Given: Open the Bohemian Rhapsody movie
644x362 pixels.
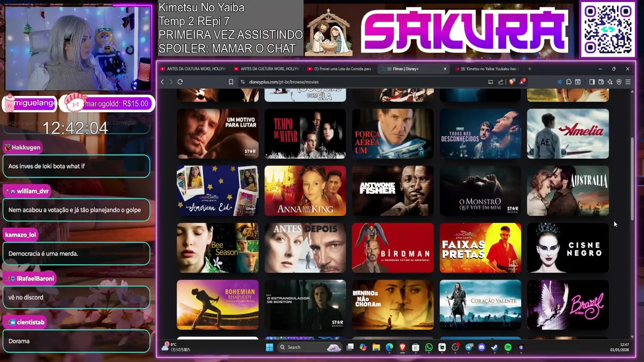Looking at the screenshot, I should (218, 305).
